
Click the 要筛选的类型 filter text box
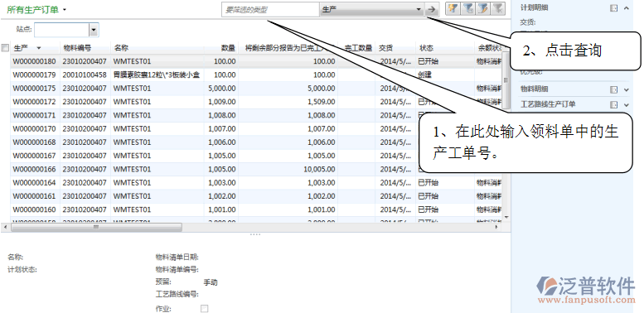270,9
